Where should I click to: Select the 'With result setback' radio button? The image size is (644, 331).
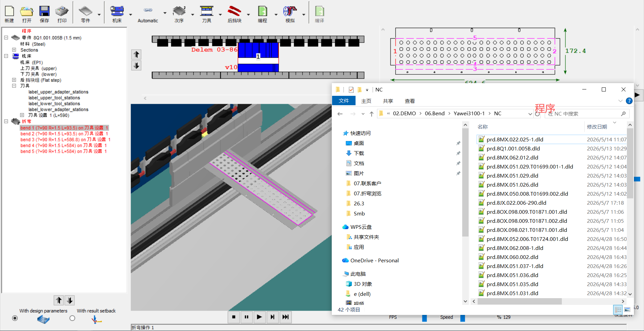click(72, 318)
